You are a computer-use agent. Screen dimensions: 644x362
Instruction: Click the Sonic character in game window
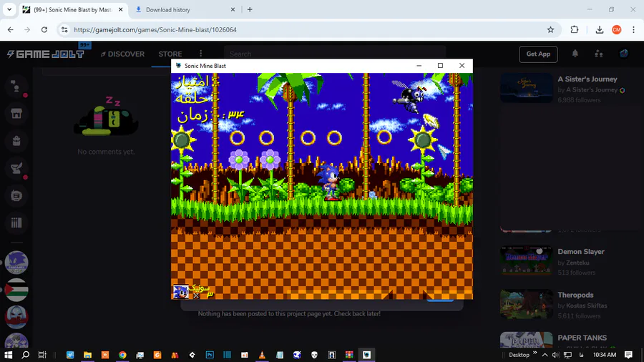[x=330, y=182]
